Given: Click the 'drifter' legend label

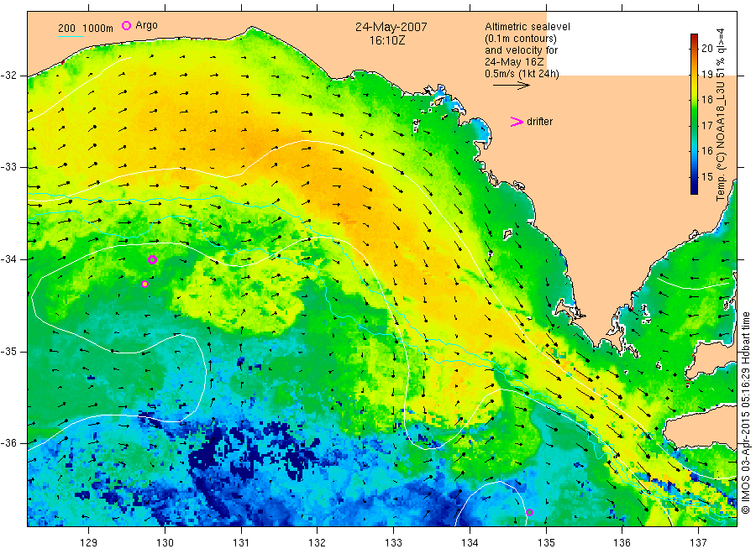Looking at the screenshot, I should [x=539, y=122].
